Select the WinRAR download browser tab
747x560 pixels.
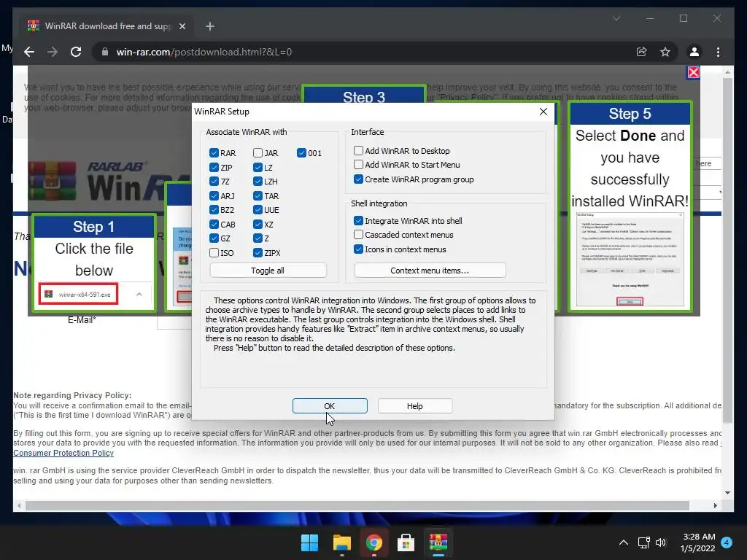tap(107, 26)
